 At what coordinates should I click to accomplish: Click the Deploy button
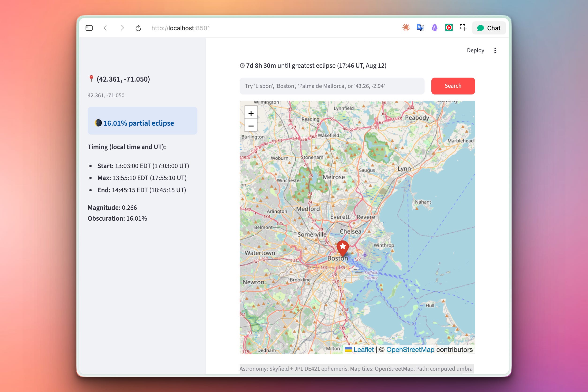475,50
